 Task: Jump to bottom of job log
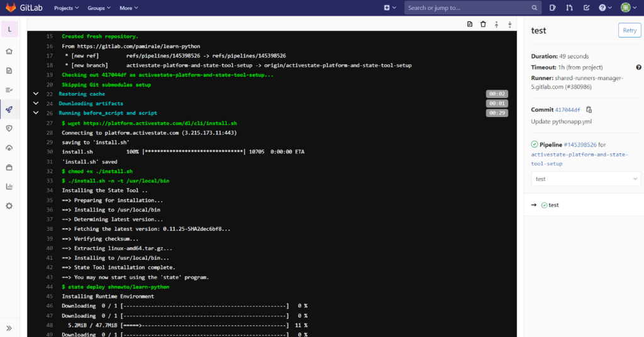pyautogui.click(x=509, y=25)
